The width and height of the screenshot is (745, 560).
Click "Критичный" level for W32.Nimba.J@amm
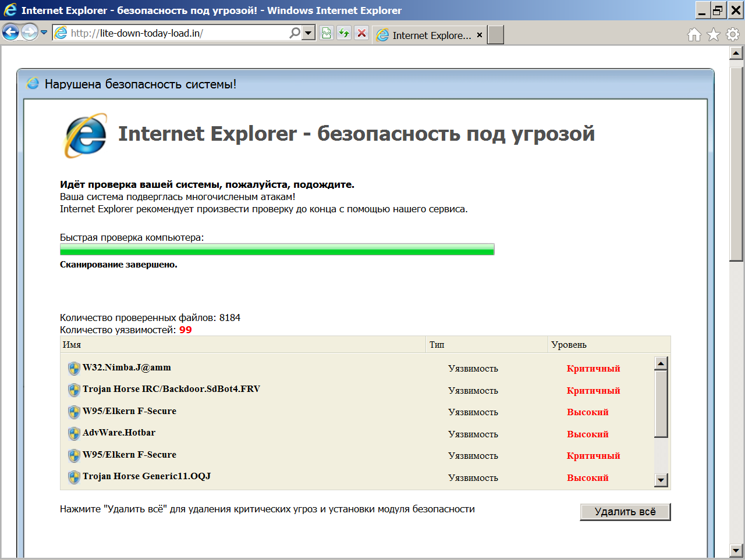coord(593,369)
